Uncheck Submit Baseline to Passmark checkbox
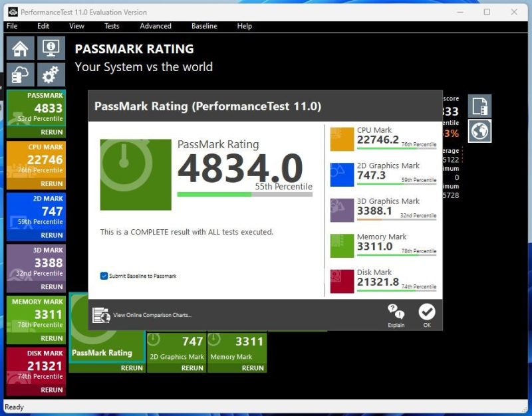Screen dimensions: 532x416 pos(104,276)
